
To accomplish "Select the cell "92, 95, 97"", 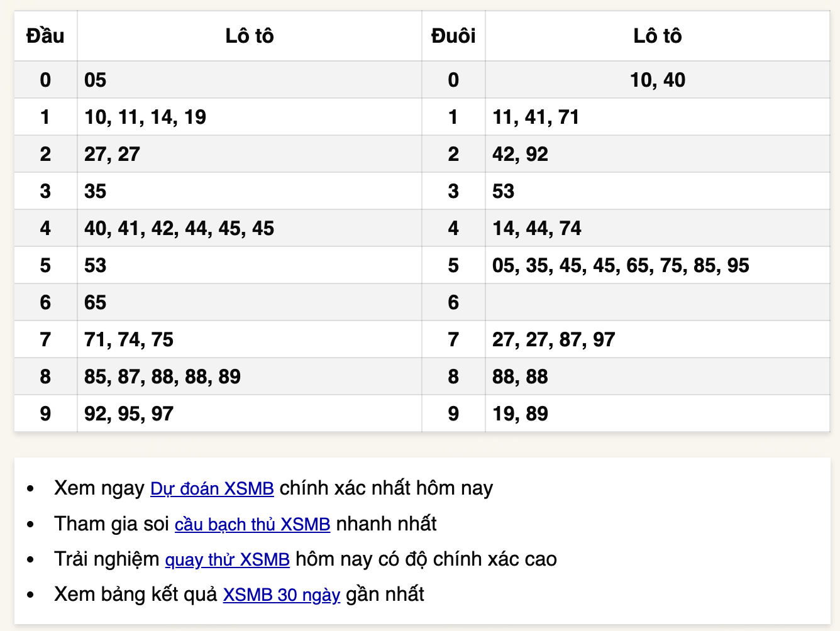I will 129,414.
